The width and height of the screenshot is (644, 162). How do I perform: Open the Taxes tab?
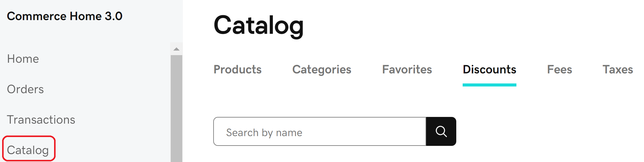[618, 70]
